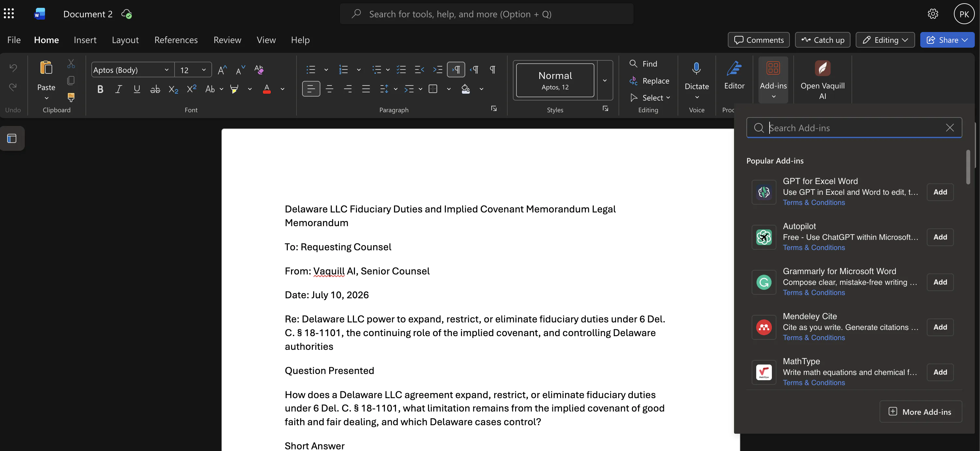Open the Editing mode dropdown

[885, 40]
